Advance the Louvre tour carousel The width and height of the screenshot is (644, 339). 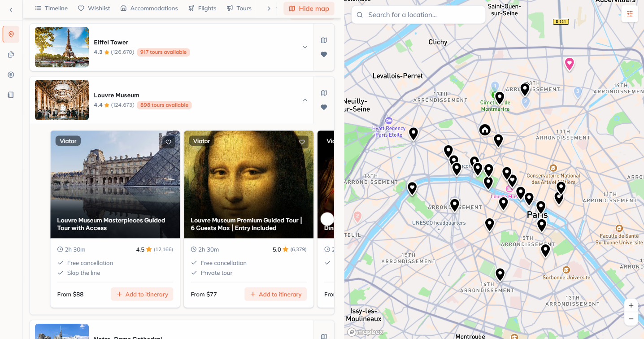click(x=327, y=219)
